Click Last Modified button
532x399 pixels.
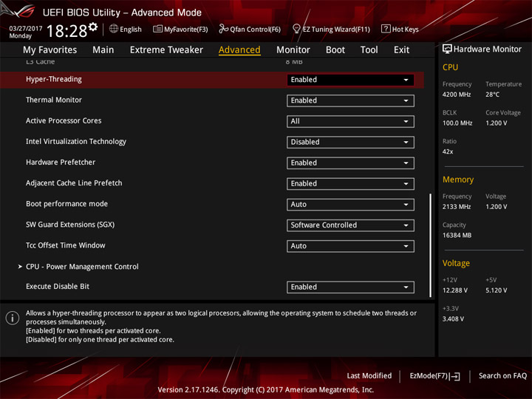[x=369, y=376]
